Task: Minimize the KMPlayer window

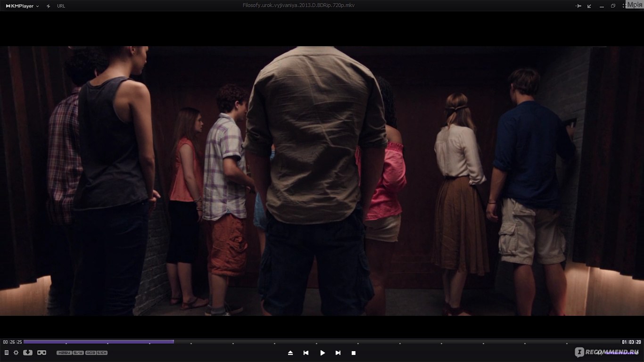Action: pyautogui.click(x=602, y=6)
